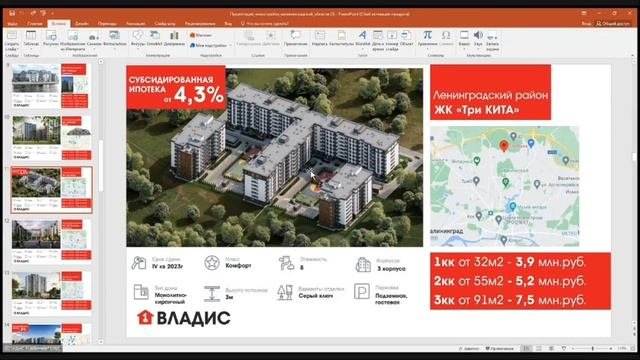Expand the Audio (Звук) dropdown arrow
This screenshot has width=640, height=360.
pos(478,48)
